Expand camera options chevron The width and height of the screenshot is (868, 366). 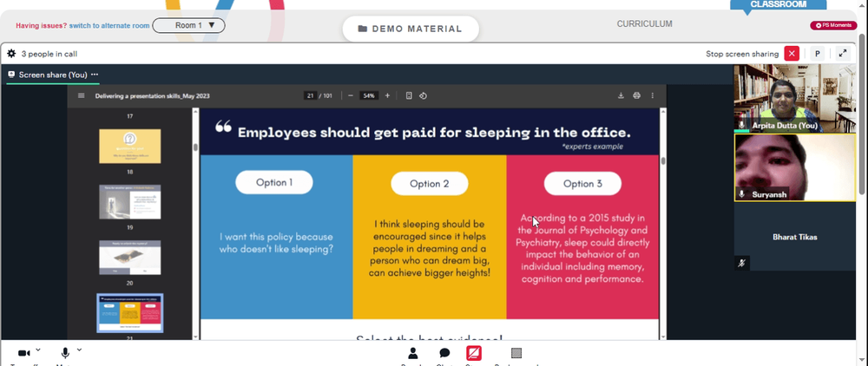[37, 350]
